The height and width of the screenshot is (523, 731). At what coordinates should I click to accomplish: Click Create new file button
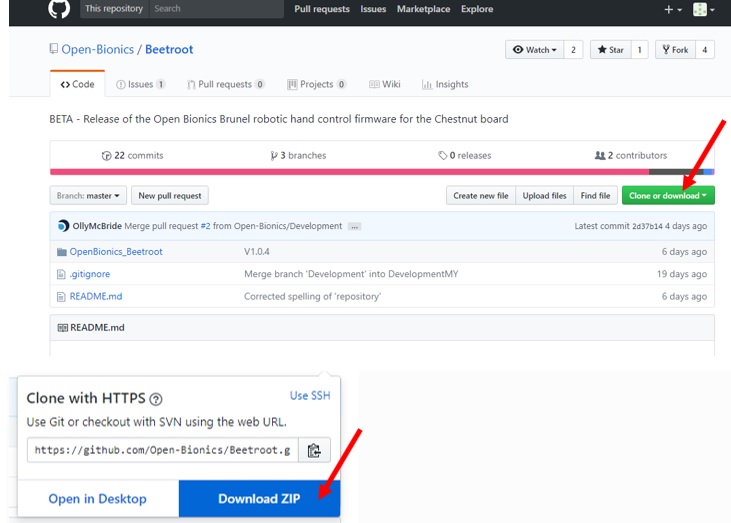481,196
